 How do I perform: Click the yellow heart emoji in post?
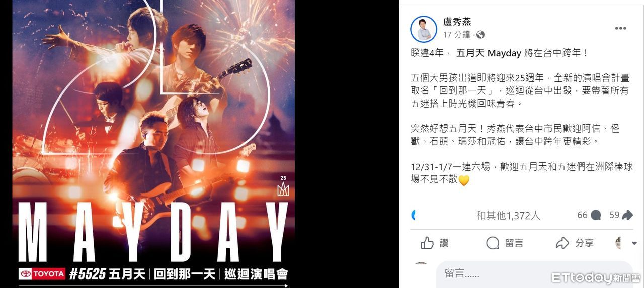464,180
